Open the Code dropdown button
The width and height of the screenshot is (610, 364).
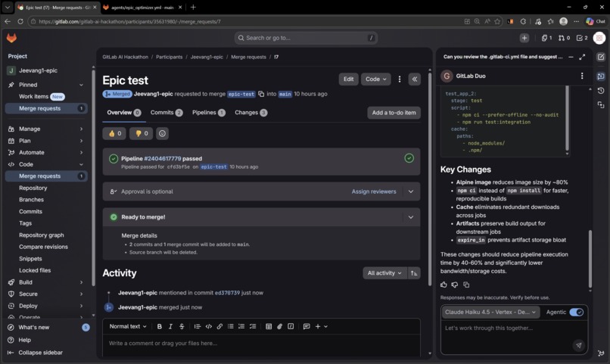click(x=376, y=79)
